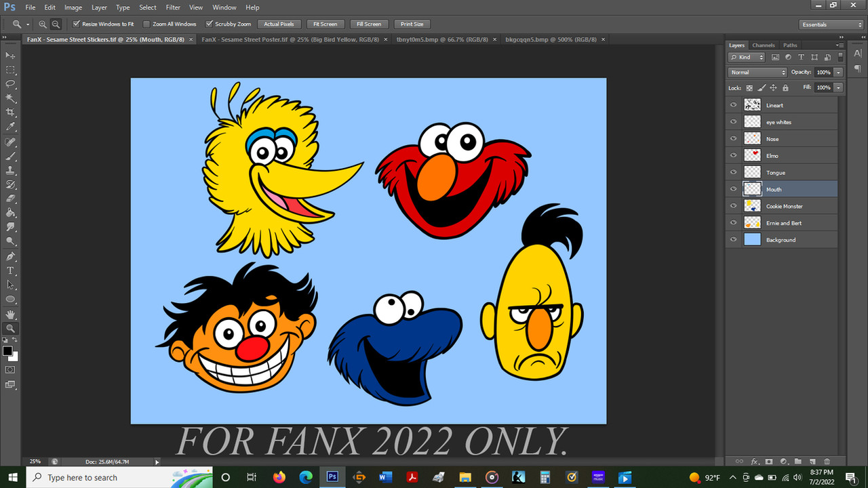Click the Zoom Out magnifier option

pyautogui.click(x=56, y=24)
